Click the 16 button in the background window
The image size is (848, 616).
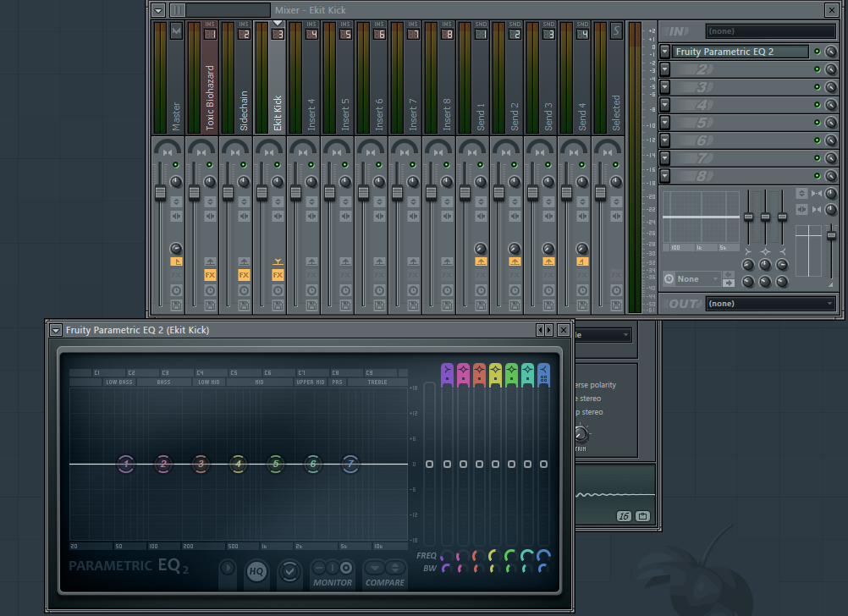coord(624,516)
